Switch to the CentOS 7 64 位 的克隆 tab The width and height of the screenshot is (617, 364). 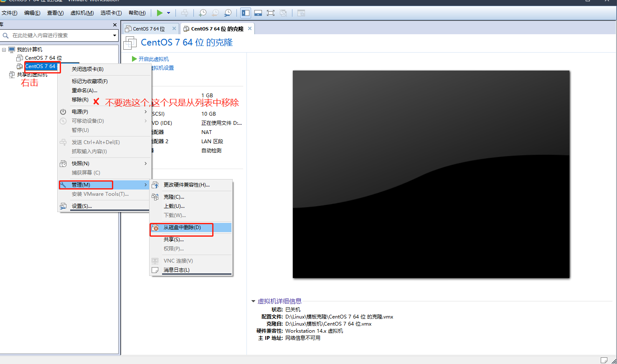(x=217, y=29)
